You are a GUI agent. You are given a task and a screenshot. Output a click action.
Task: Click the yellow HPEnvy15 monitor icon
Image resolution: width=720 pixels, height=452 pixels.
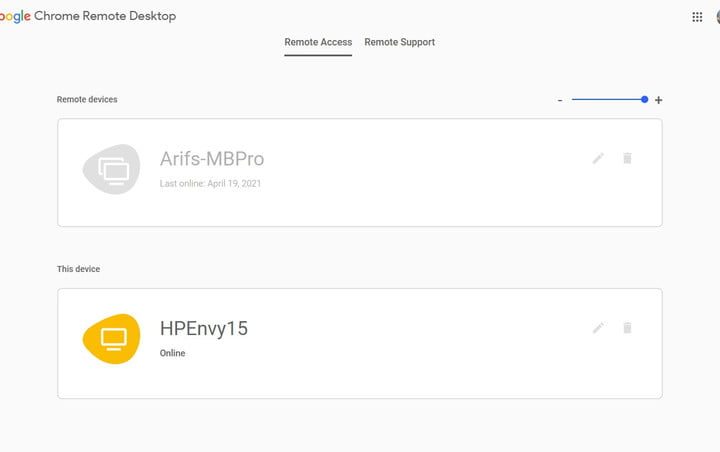pos(112,339)
